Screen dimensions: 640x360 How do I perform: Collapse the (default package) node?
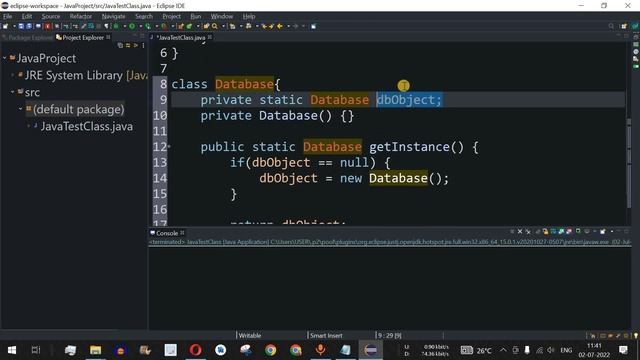pyautogui.click(x=20, y=109)
